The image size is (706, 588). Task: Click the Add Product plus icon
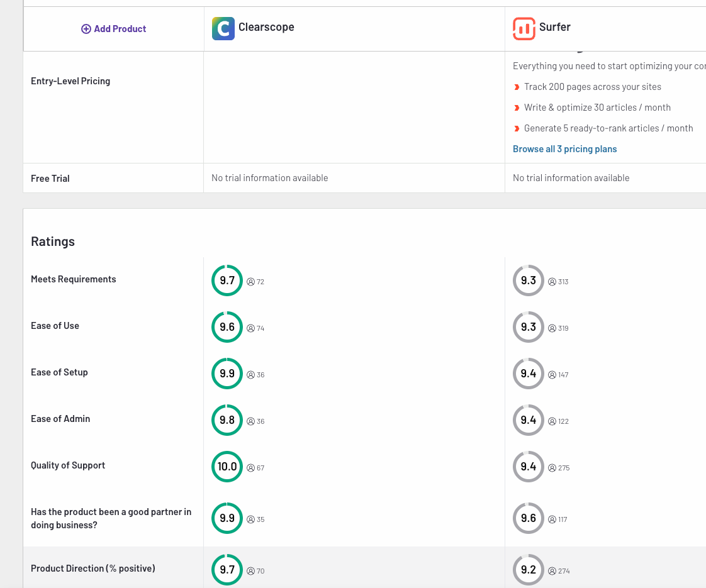tap(86, 29)
